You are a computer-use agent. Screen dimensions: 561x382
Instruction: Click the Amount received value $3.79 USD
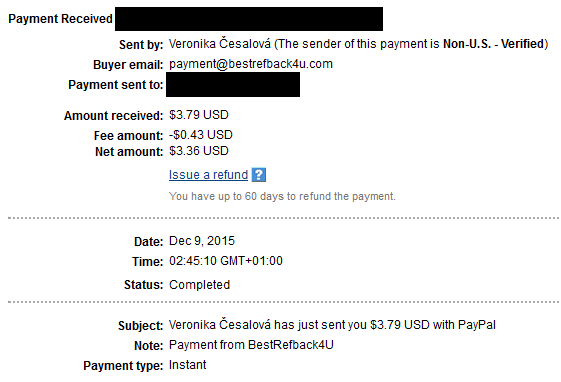coord(199,115)
